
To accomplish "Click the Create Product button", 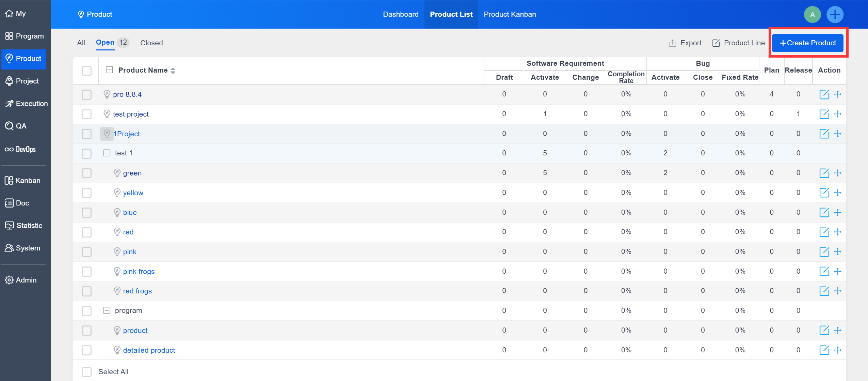I will click(x=807, y=43).
